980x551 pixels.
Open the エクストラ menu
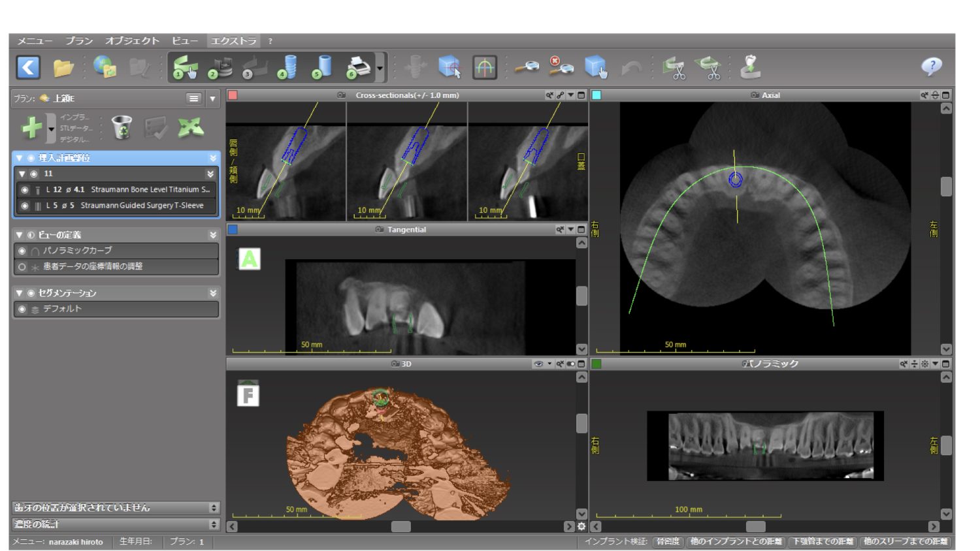pos(233,40)
